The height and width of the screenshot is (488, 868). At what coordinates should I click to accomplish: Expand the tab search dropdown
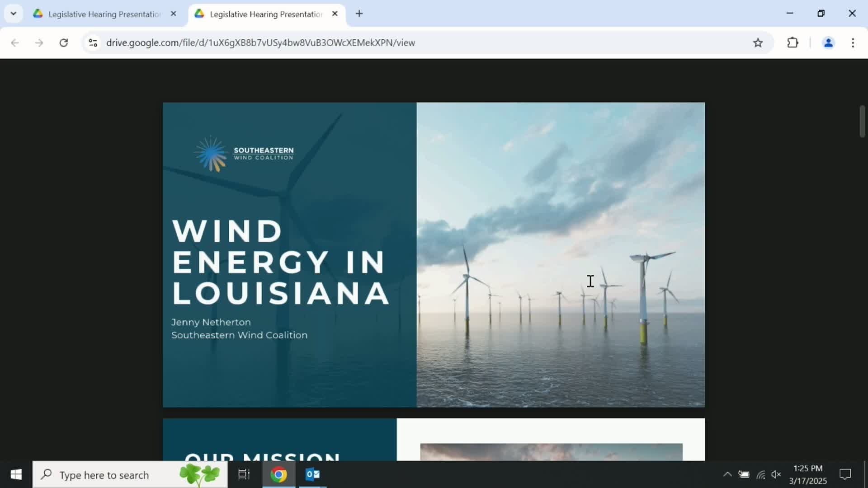click(x=13, y=14)
